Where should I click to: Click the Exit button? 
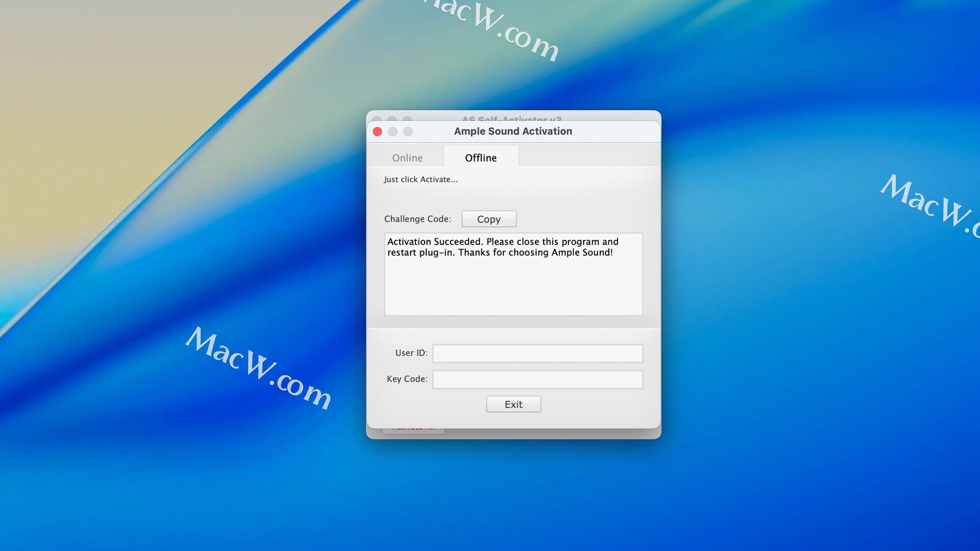pyautogui.click(x=513, y=404)
